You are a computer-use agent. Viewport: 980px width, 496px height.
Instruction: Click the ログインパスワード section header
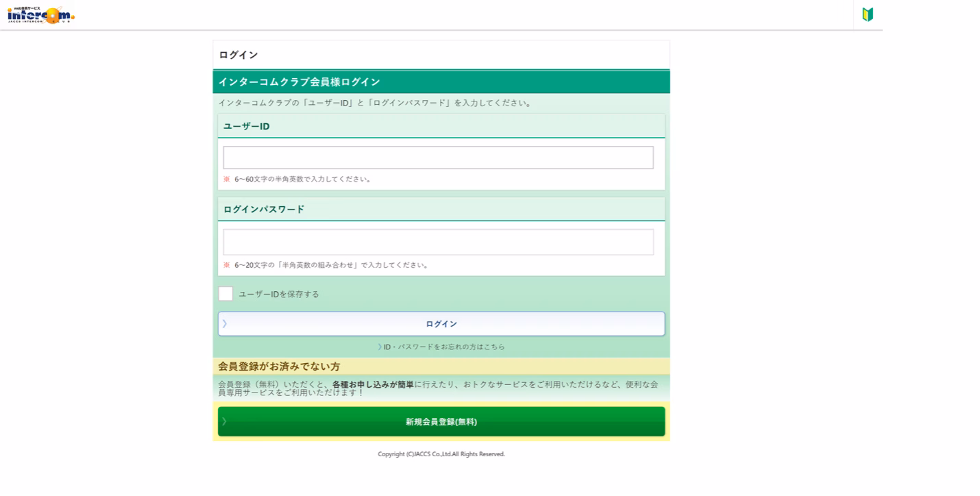(x=441, y=209)
